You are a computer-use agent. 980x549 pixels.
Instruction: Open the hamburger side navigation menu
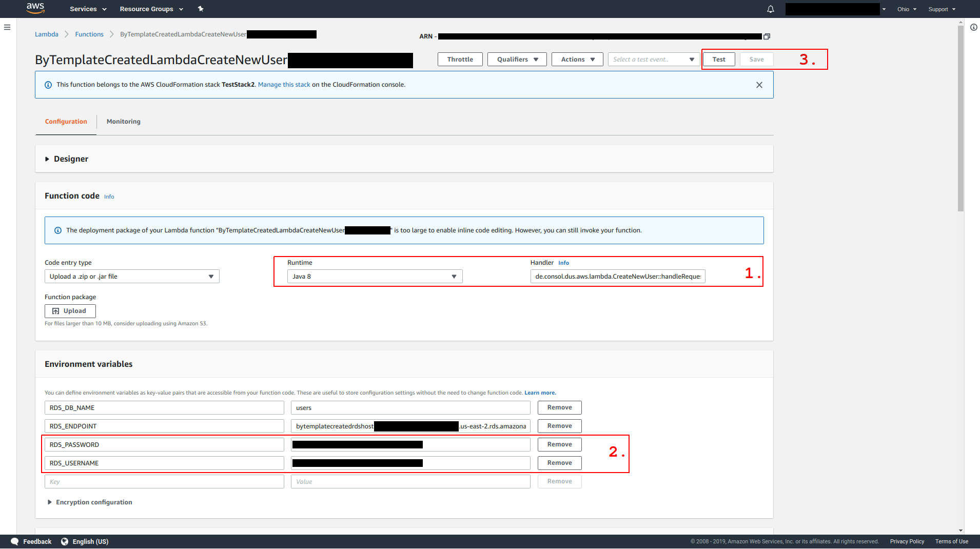click(x=7, y=27)
